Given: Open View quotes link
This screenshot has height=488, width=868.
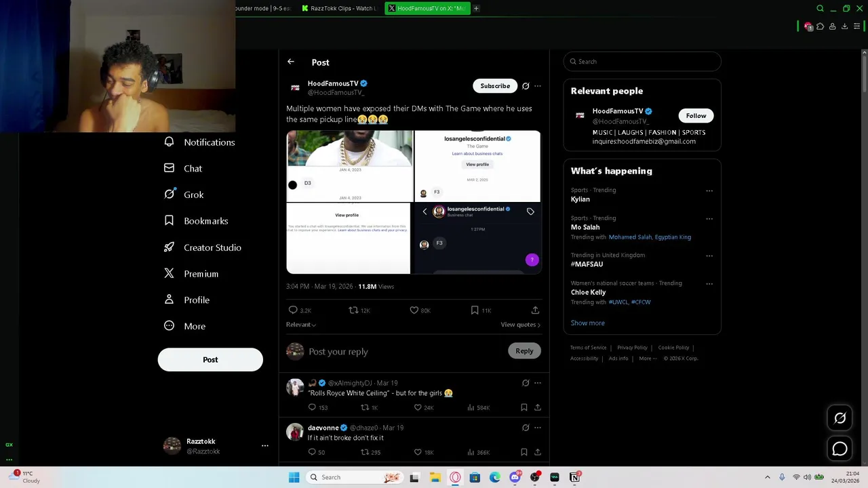Looking at the screenshot, I should click(520, 325).
